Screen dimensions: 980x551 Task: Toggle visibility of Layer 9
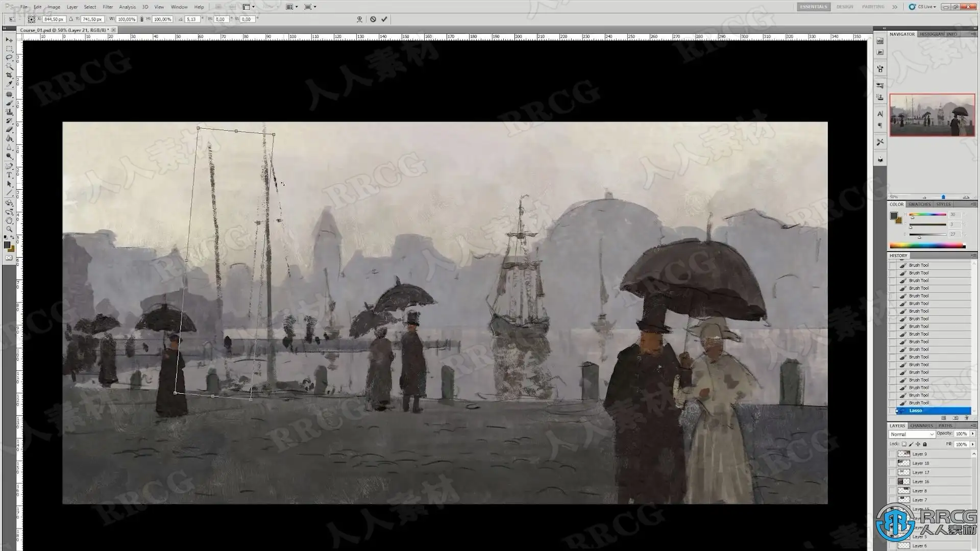[893, 454]
